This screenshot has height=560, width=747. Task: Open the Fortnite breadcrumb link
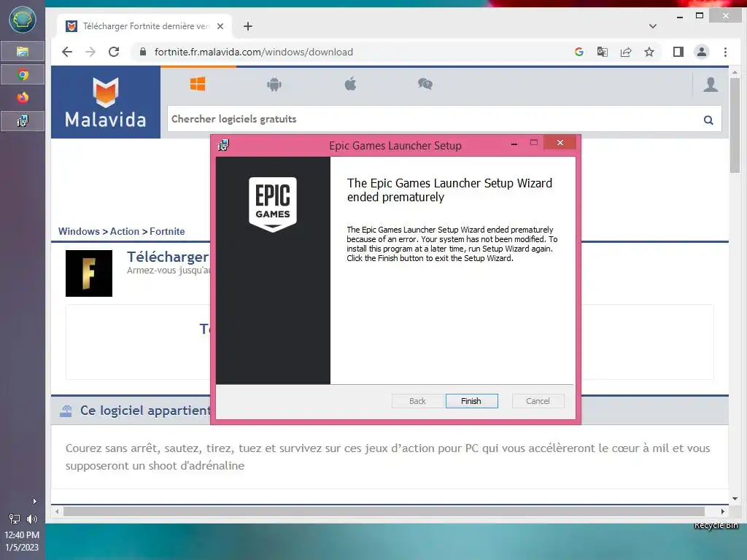click(167, 231)
